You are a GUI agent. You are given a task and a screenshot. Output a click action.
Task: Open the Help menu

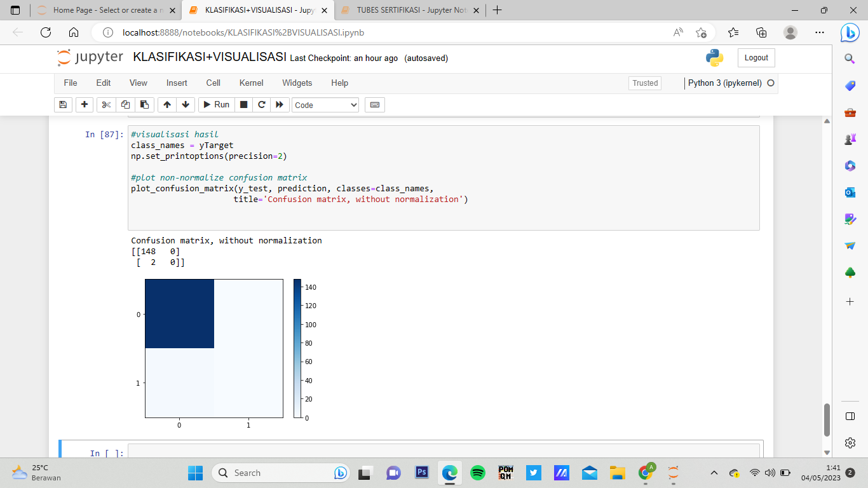click(340, 83)
